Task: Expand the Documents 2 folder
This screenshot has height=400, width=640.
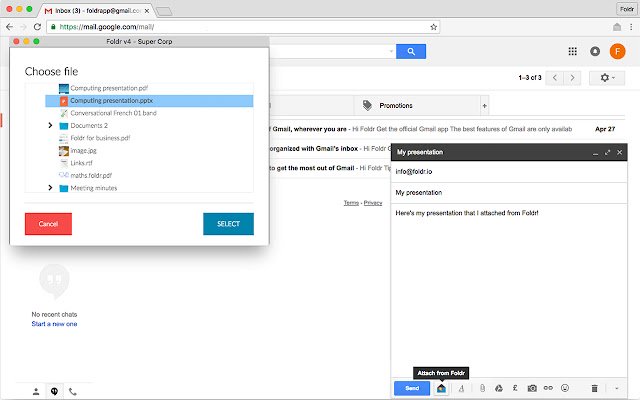Action: coord(50,125)
